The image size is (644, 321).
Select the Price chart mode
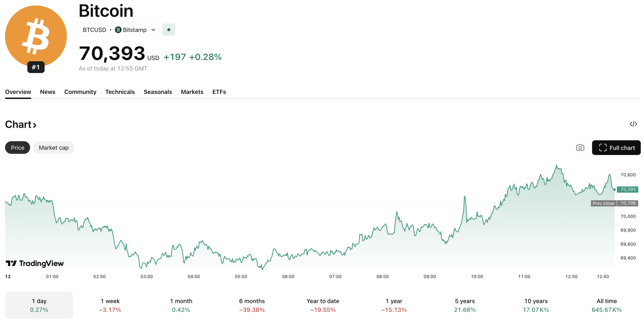17,148
